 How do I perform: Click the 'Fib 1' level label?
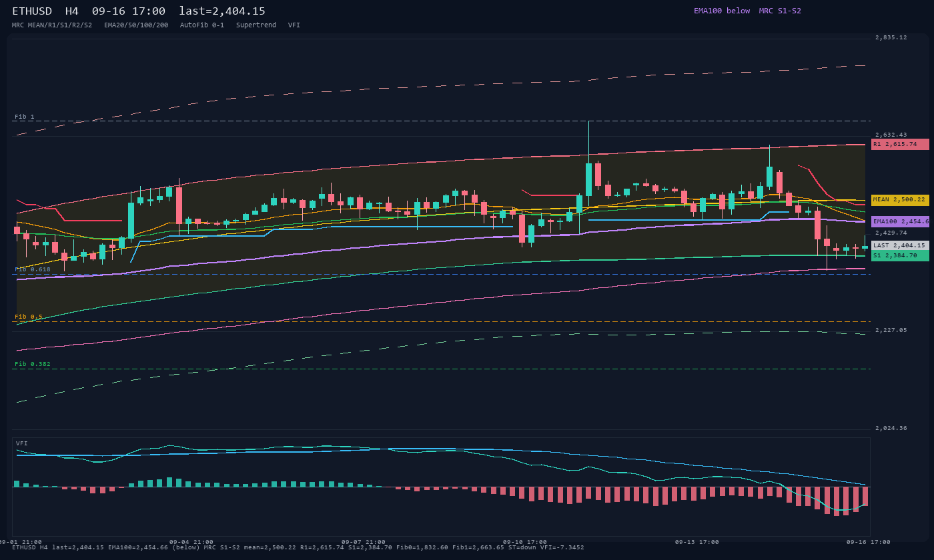25,117
